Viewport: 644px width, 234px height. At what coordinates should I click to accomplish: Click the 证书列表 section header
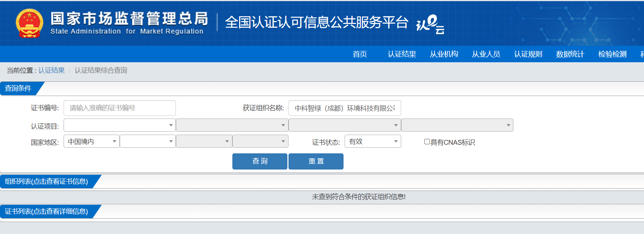tap(46, 211)
